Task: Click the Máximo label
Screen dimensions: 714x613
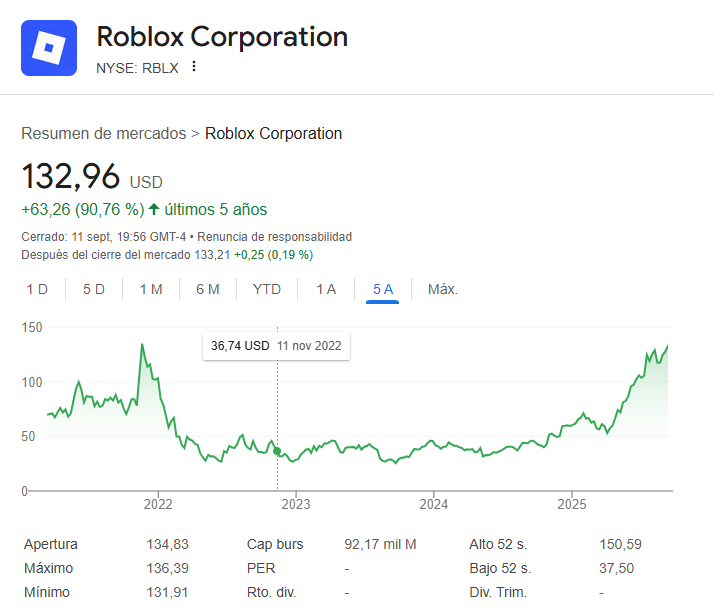Action: tap(48, 568)
